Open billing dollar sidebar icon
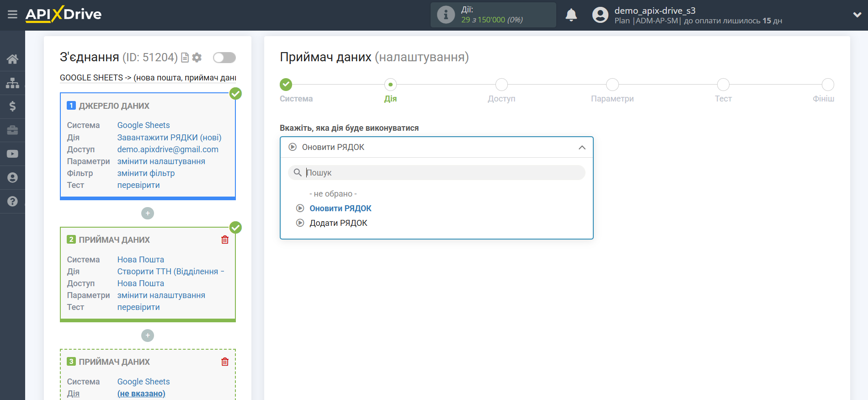Viewport: 868px width, 400px height. pyautogui.click(x=12, y=107)
